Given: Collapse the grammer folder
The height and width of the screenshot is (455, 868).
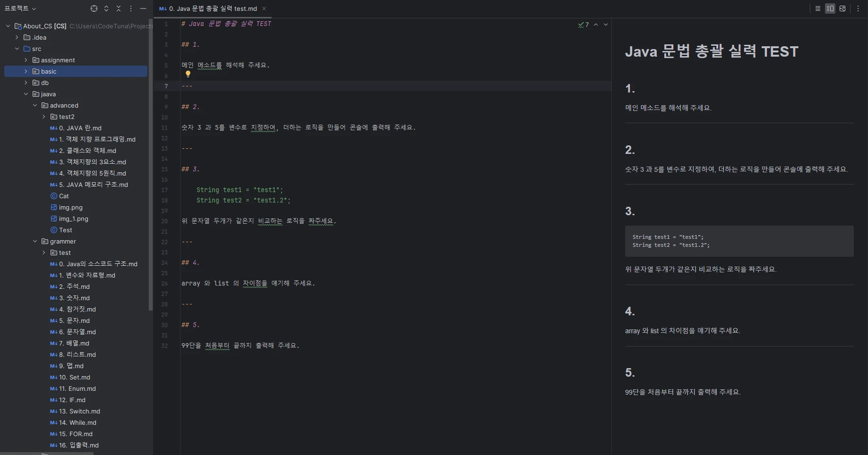Looking at the screenshot, I should pos(35,241).
